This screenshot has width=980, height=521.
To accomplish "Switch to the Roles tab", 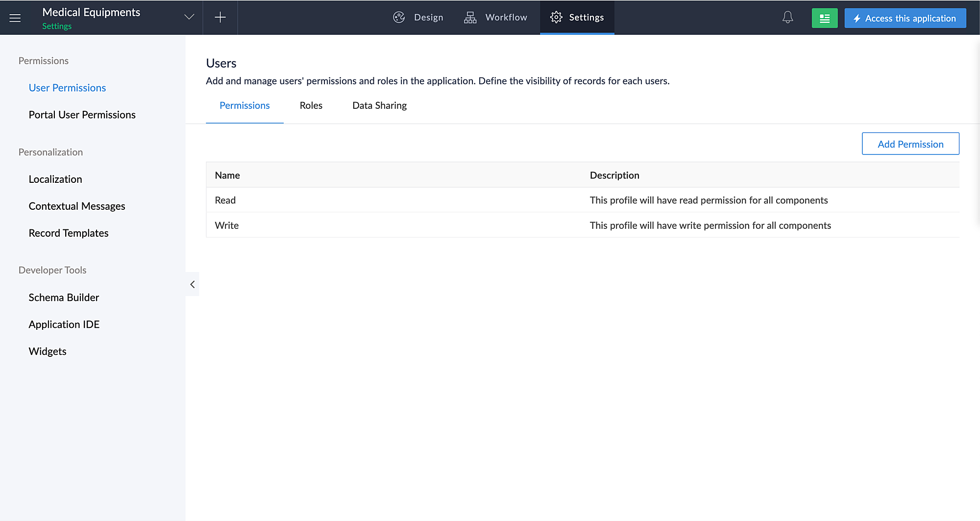I will point(311,105).
